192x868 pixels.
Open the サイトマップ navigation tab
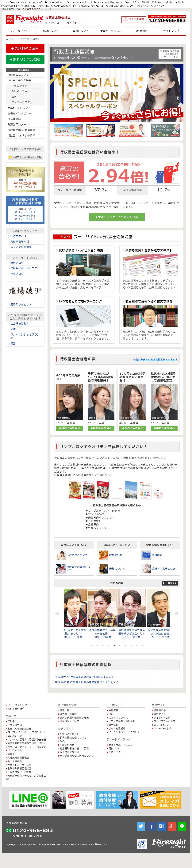click(x=171, y=31)
